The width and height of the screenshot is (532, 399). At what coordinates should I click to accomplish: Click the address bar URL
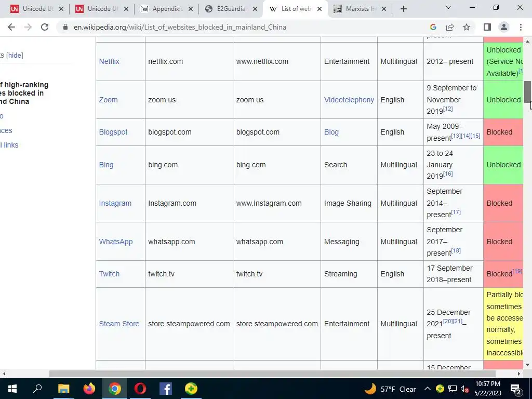(x=180, y=27)
